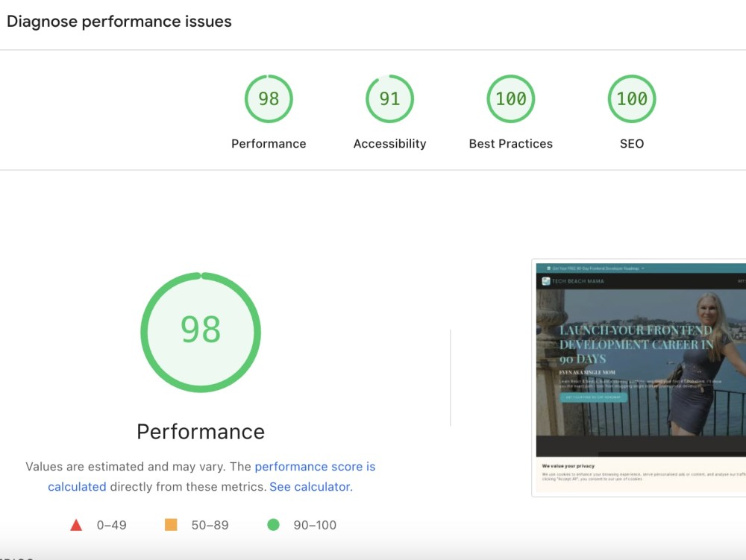
Task: Jump to the Accessibility category label
Action: [x=389, y=144]
